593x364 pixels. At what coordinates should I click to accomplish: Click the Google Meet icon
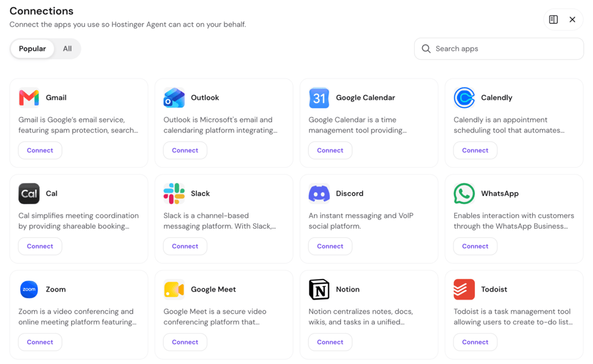click(x=174, y=289)
